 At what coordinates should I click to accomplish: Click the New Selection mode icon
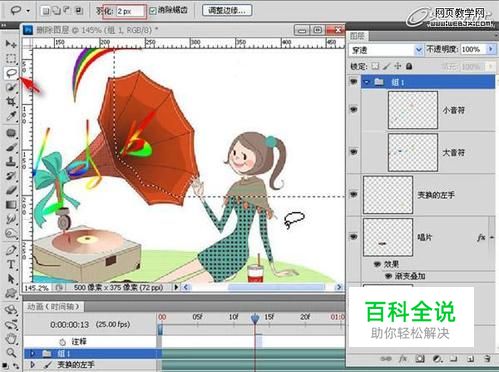tap(46, 11)
